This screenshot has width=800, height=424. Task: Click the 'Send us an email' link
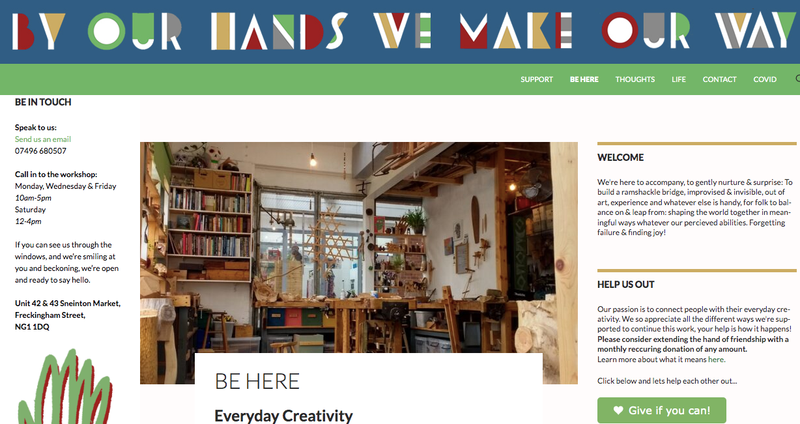pyautogui.click(x=43, y=139)
